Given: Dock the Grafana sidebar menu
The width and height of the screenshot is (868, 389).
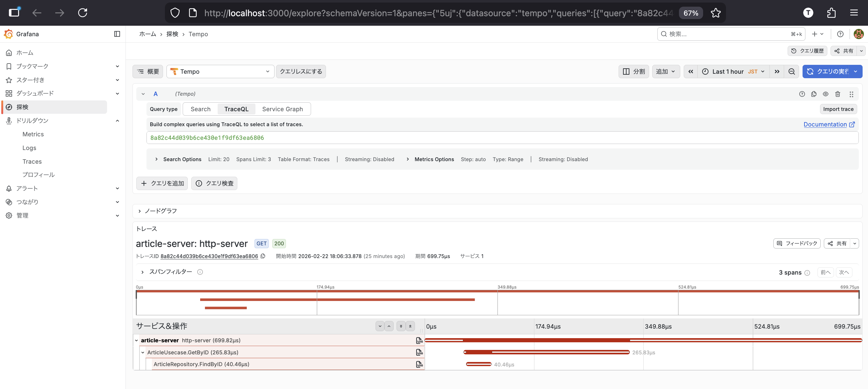Looking at the screenshot, I should point(117,34).
